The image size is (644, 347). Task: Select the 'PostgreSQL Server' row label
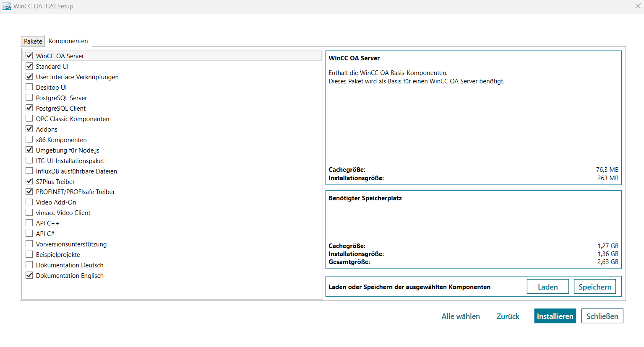tap(62, 98)
